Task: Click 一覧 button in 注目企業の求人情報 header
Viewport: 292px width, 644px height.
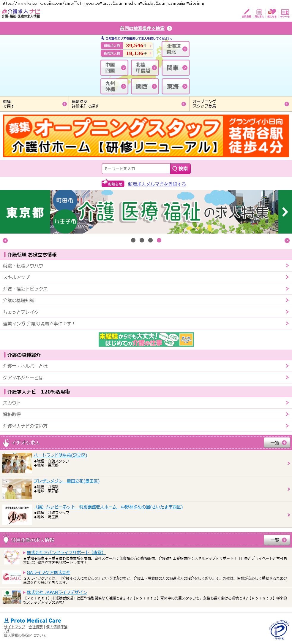Action: [277, 540]
